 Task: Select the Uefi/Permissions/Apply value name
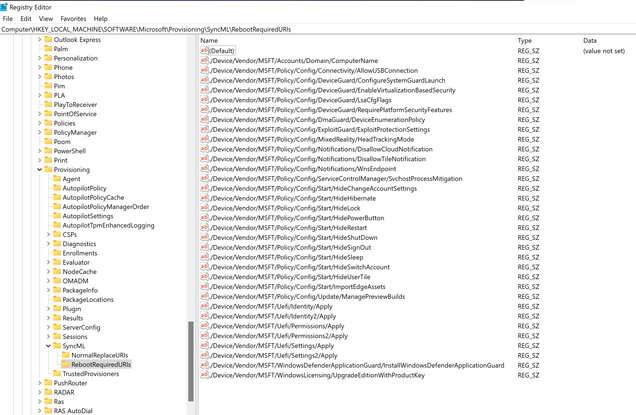277,326
